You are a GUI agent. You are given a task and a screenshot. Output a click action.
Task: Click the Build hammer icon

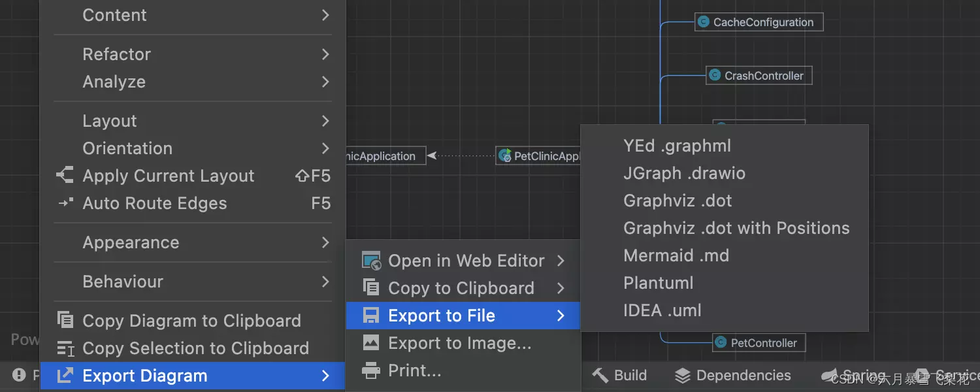click(x=600, y=375)
